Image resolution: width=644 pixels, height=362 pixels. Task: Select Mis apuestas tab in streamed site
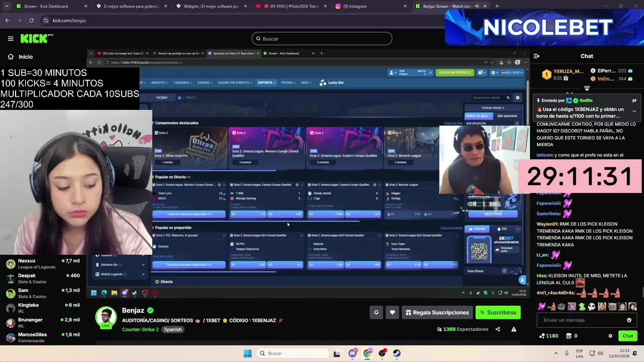click(507, 116)
